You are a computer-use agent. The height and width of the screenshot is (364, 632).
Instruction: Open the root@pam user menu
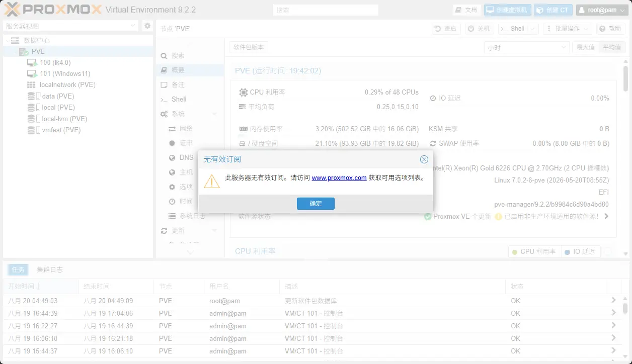click(x=601, y=10)
